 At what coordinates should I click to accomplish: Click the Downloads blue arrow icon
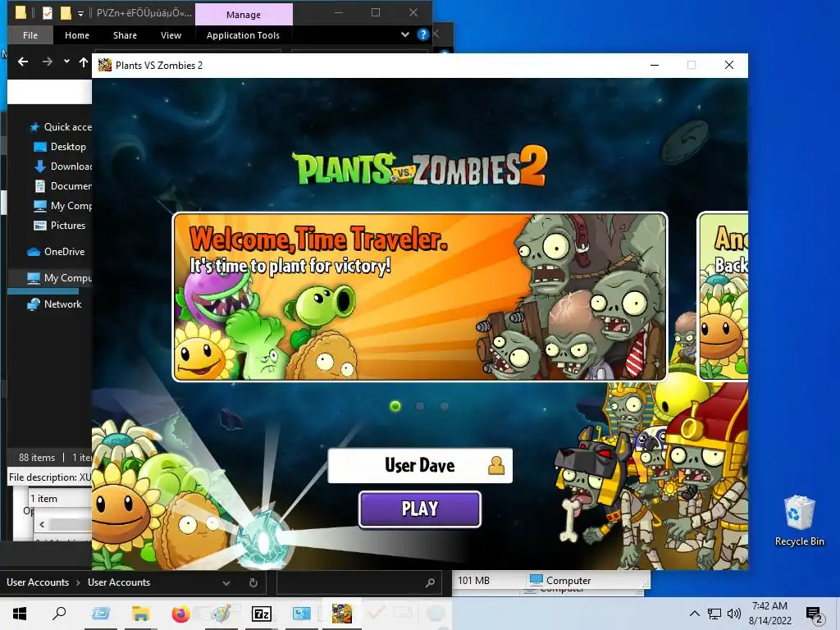click(40, 167)
